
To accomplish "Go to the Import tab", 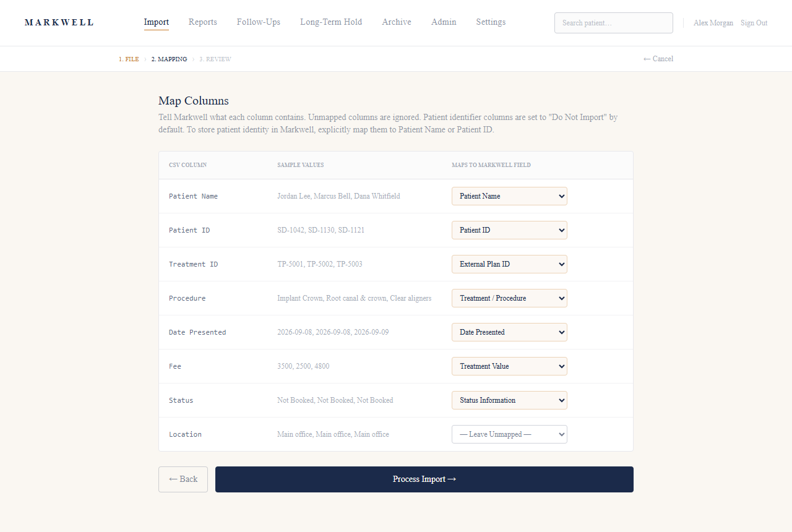I will (157, 22).
